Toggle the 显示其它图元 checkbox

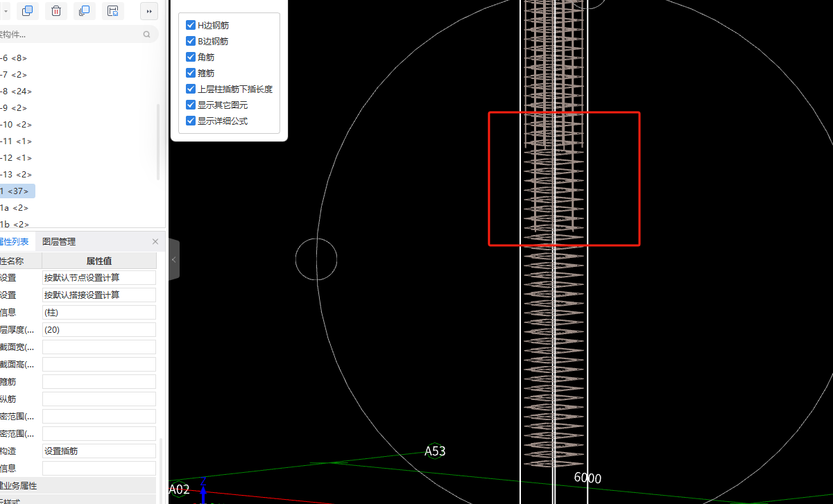coord(191,105)
